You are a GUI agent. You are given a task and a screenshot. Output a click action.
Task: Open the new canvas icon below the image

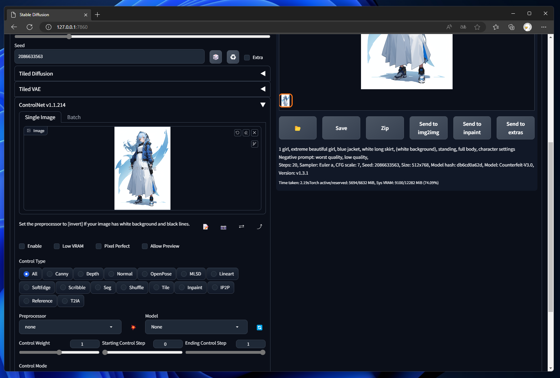[x=205, y=227]
